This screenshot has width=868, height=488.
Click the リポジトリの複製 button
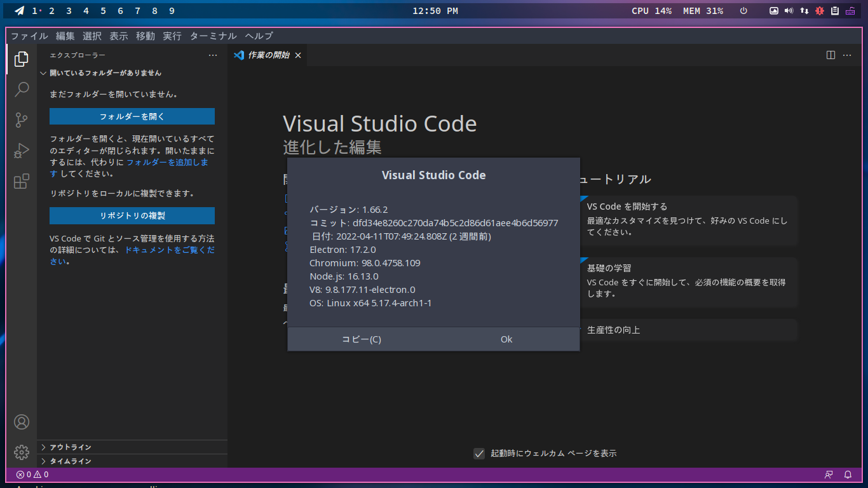[x=132, y=215]
